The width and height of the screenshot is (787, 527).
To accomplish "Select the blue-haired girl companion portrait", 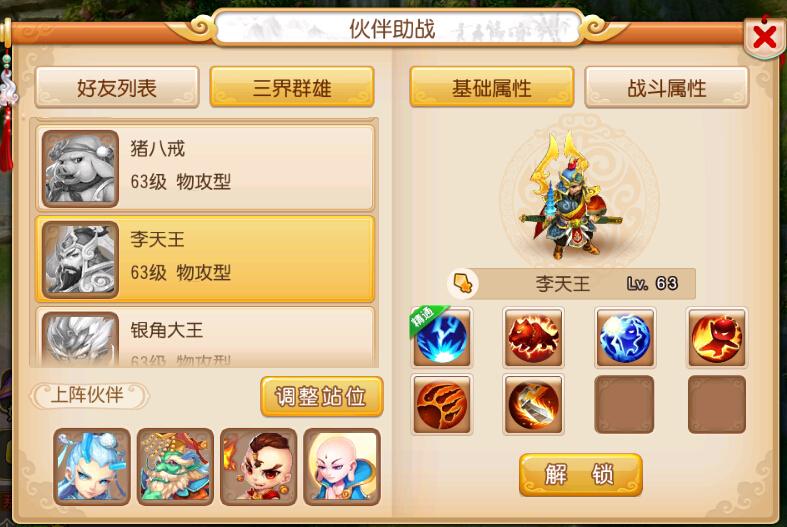I will [x=92, y=467].
